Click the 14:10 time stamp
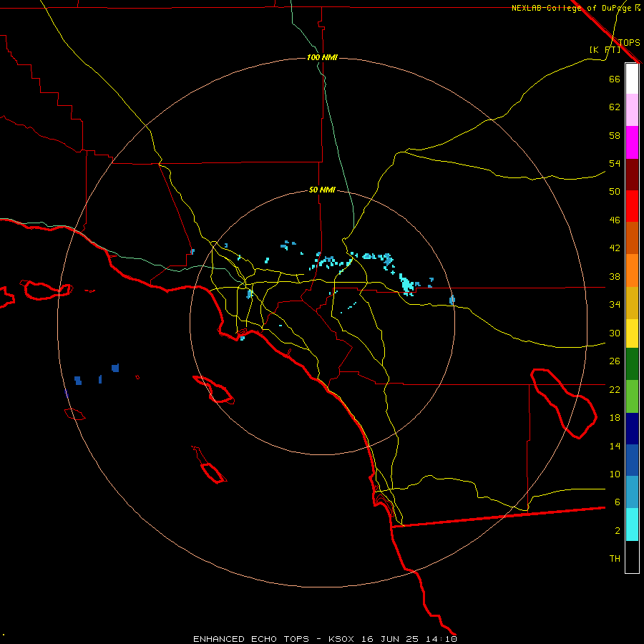The width and height of the screenshot is (644, 644). 441,639
